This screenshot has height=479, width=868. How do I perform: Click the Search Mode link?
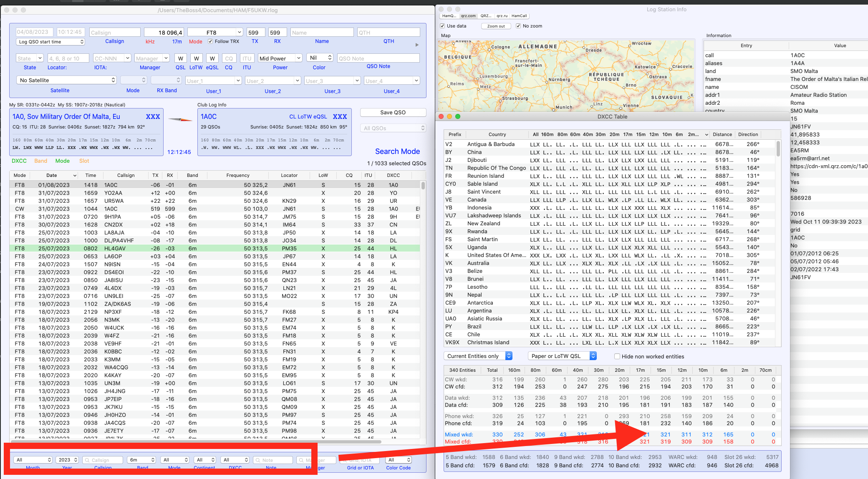pos(397,151)
